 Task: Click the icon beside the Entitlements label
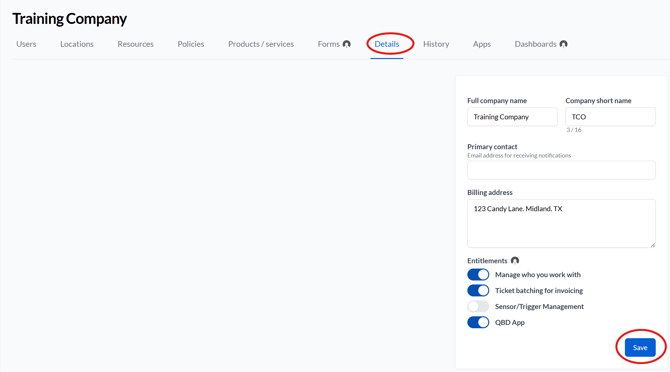coord(515,261)
